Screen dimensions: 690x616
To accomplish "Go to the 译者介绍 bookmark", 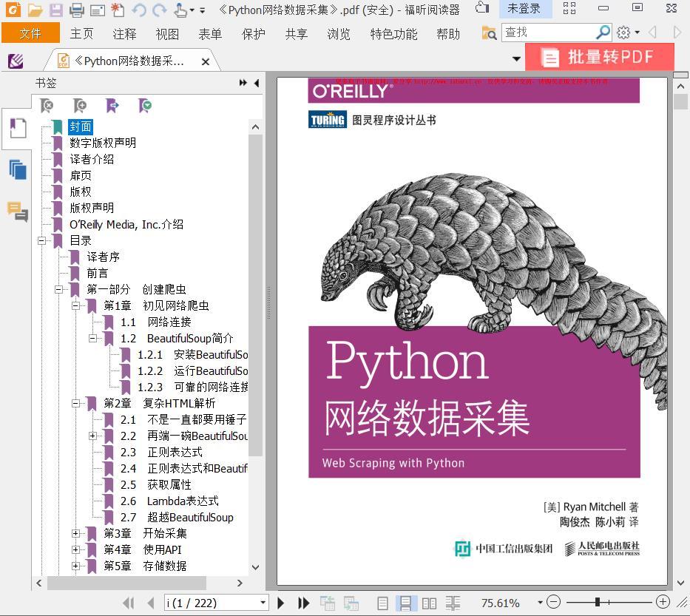I will tap(92, 159).
